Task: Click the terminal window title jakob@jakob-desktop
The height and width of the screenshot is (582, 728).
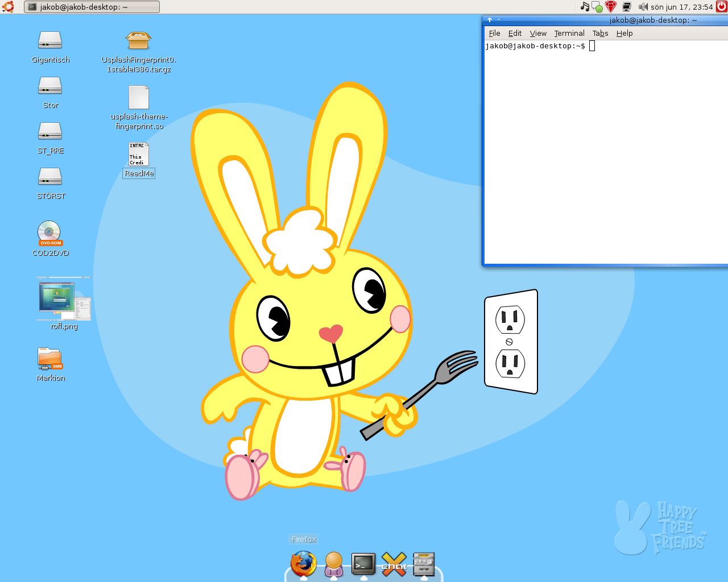Action: click(x=653, y=20)
